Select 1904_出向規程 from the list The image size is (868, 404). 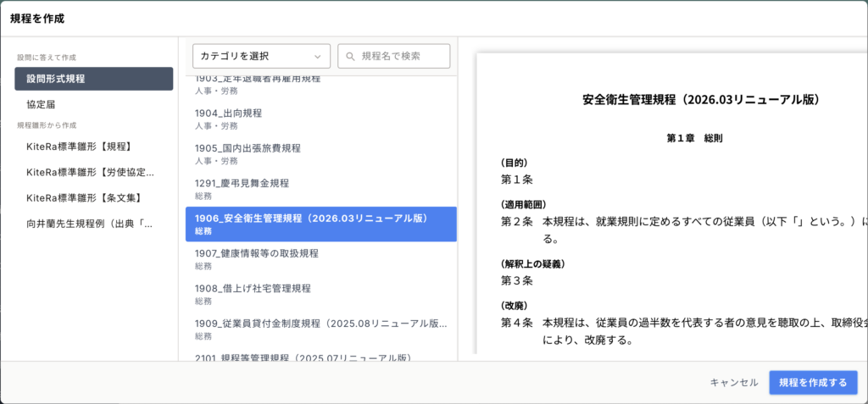point(320,119)
